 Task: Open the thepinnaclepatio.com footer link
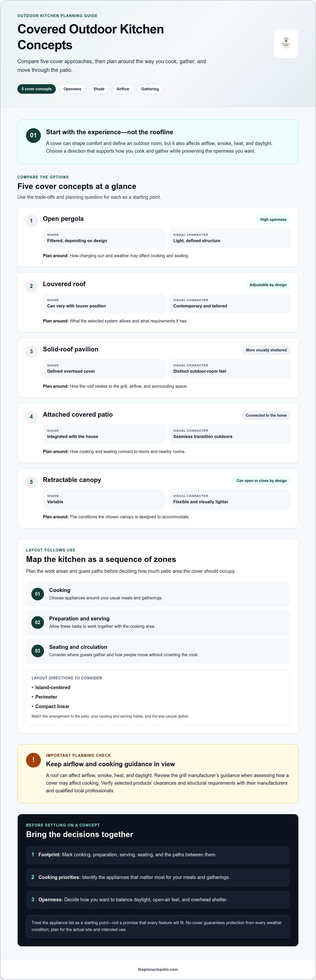158,969
